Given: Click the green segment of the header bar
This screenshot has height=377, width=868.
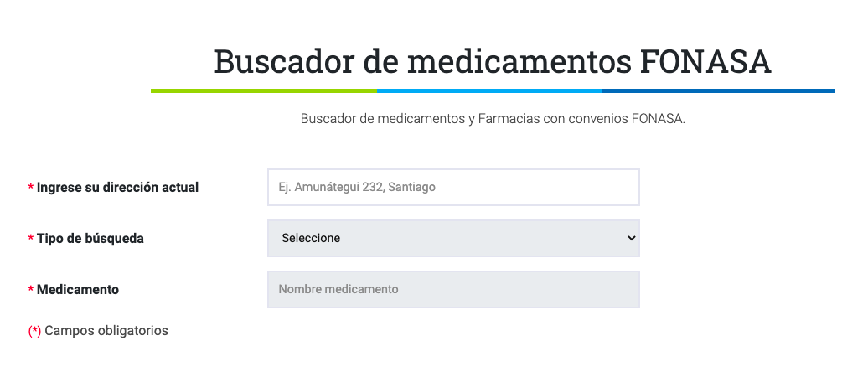Looking at the screenshot, I should (264, 90).
